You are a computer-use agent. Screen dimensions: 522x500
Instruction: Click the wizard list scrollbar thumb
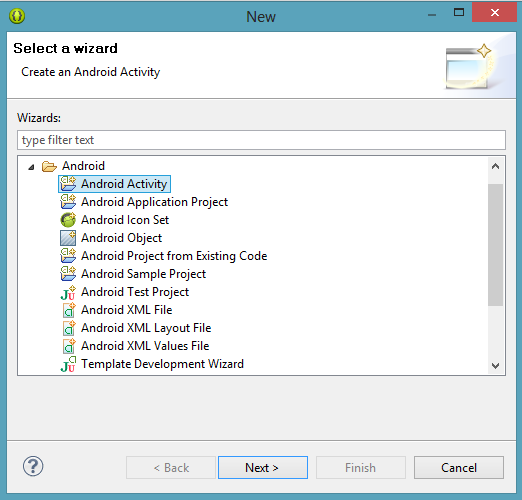pos(496,245)
